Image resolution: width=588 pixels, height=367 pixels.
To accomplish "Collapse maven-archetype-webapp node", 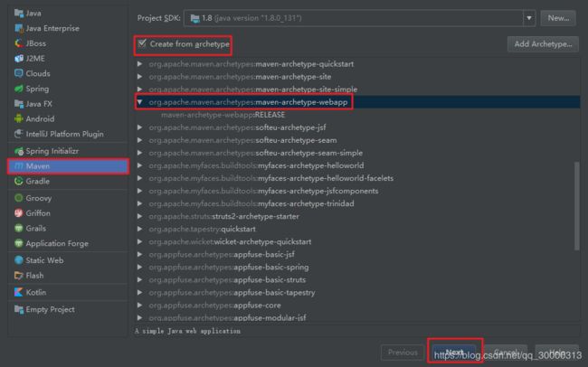I will point(140,102).
